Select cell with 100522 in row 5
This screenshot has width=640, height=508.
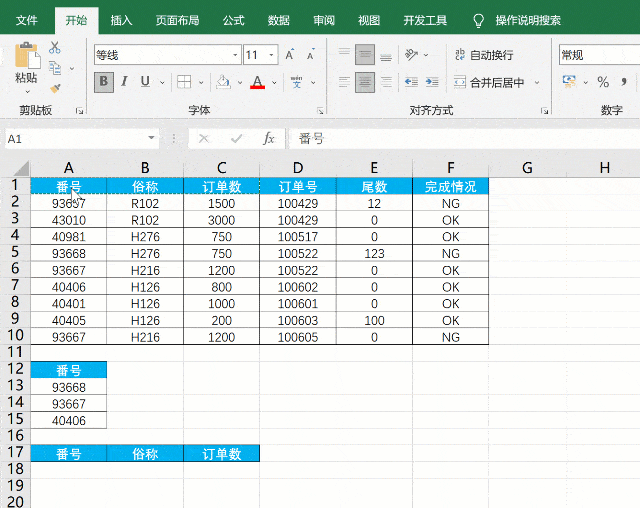pyautogui.click(x=298, y=253)
